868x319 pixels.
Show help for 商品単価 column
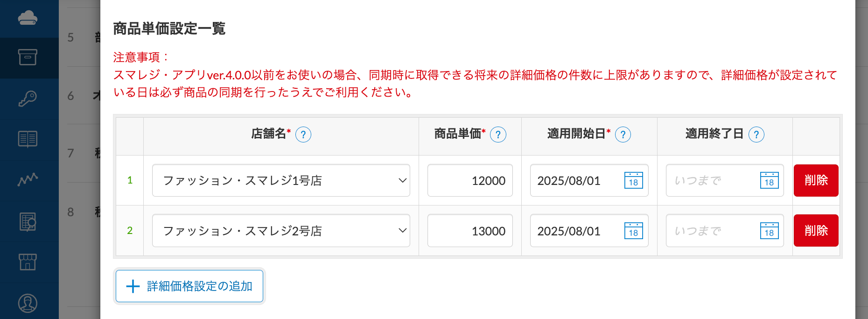(498, 135)
